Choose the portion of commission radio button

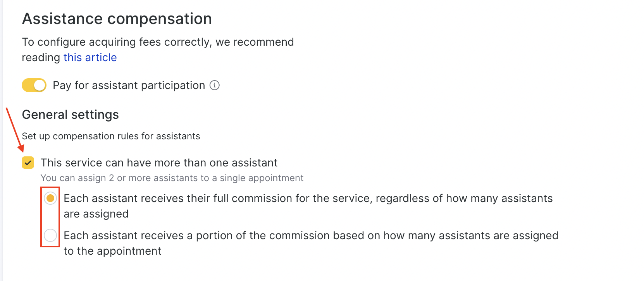[50, 235]
